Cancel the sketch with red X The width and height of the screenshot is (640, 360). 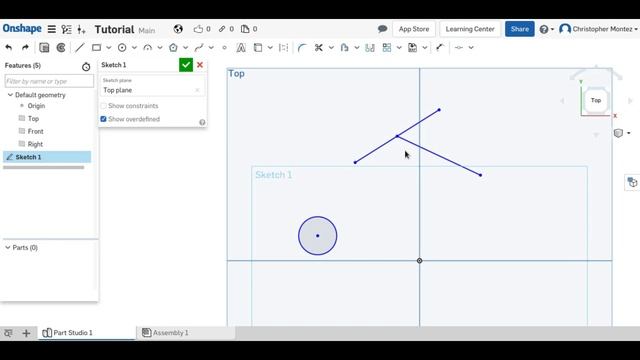click(200, 65)
